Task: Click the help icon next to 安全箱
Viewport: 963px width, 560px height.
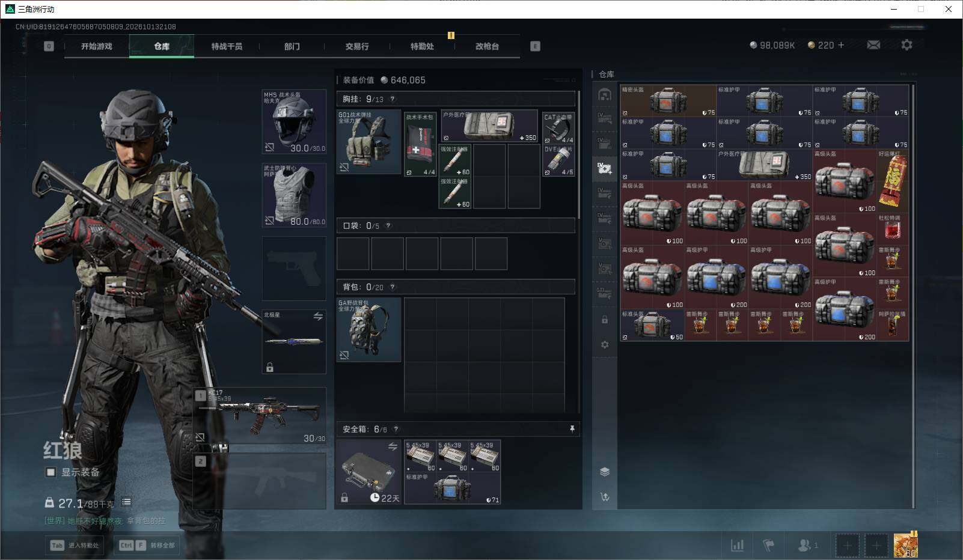Action: coord(396,429)
